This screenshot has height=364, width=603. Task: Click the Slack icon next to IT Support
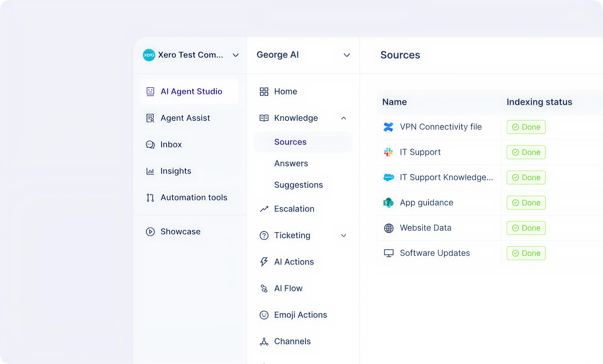coord(388,152)
